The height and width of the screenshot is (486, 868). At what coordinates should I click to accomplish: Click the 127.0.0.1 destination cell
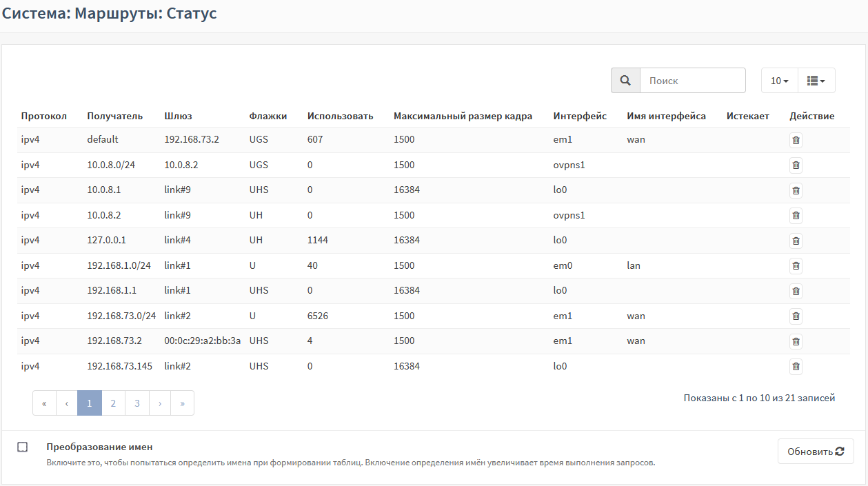click(x=107, y=240)
